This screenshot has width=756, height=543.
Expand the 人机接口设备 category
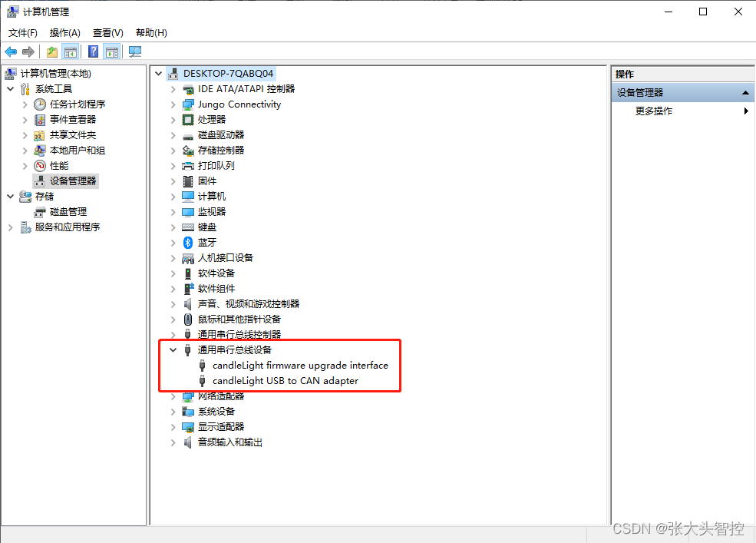click(x=173, y=258)
